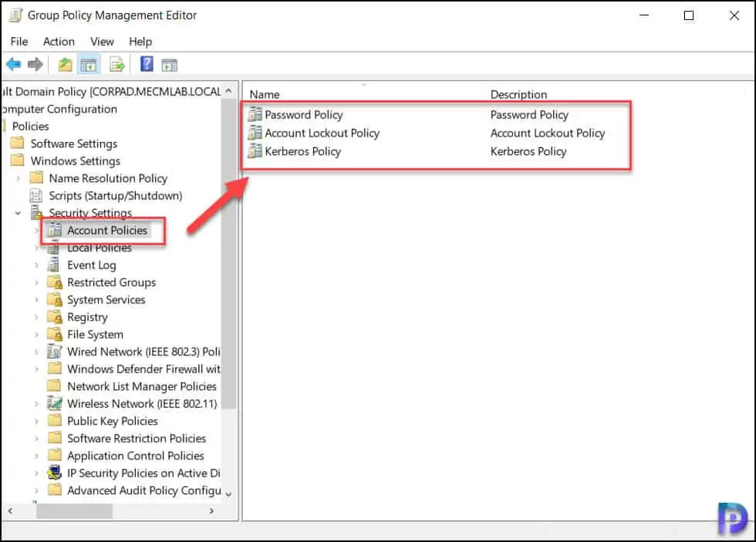The width and height of the screenshot is (756, 542).
Task: Select the Local Policies tree item
Action: point(100,247)
